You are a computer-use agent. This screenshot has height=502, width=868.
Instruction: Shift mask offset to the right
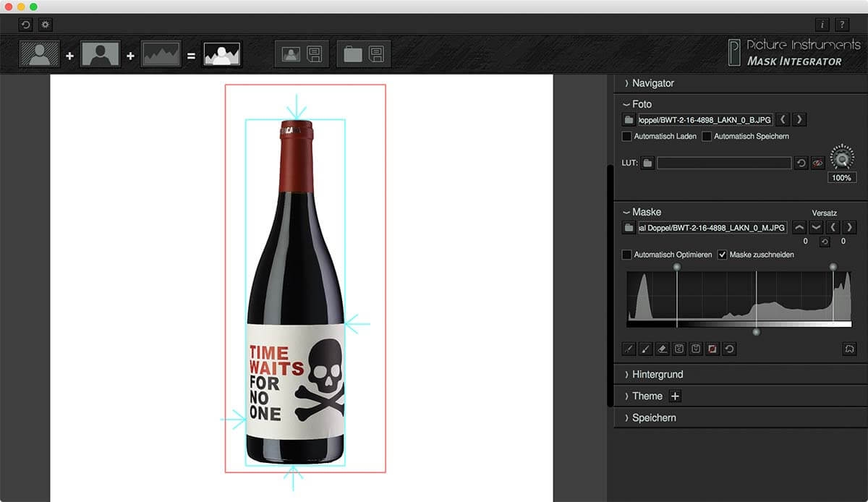[850, 227]
